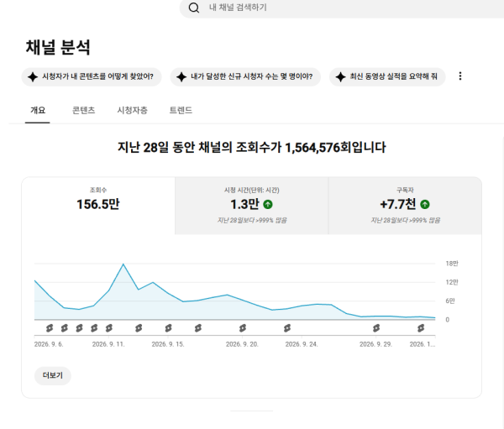
Task: Open the three-dot more options menu
Action: (460, 76)
